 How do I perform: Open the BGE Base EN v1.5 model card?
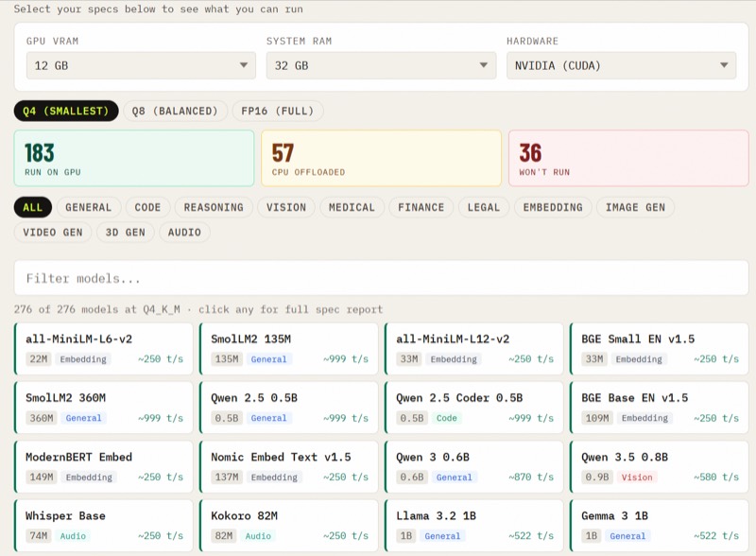coord(659,408)
